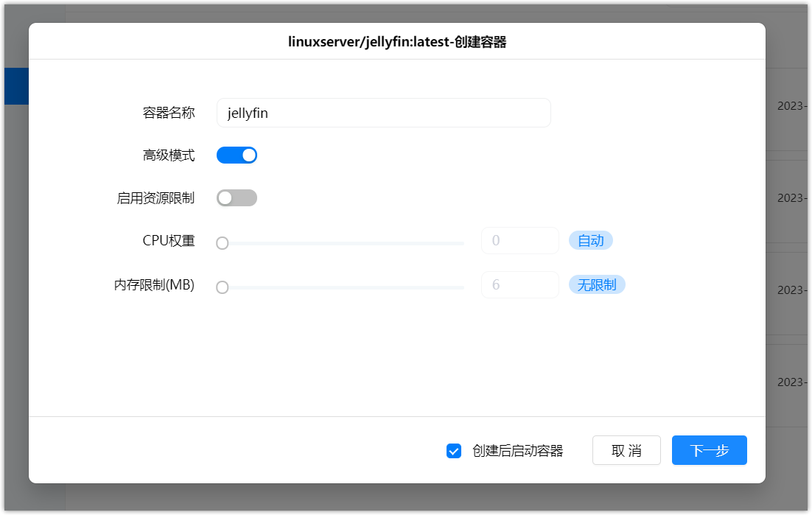Proceed with the 下一步 button
The width and height of the screenshot is (812, 515).
click(x=710, y=450)
